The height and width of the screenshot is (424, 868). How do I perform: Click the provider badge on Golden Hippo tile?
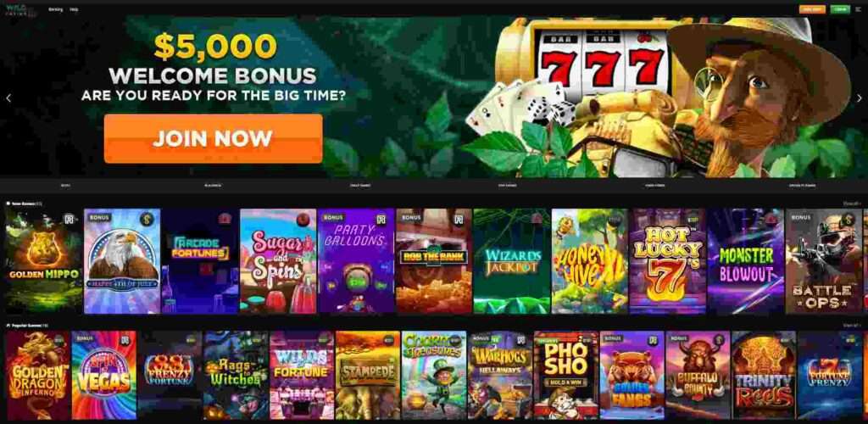69,219
